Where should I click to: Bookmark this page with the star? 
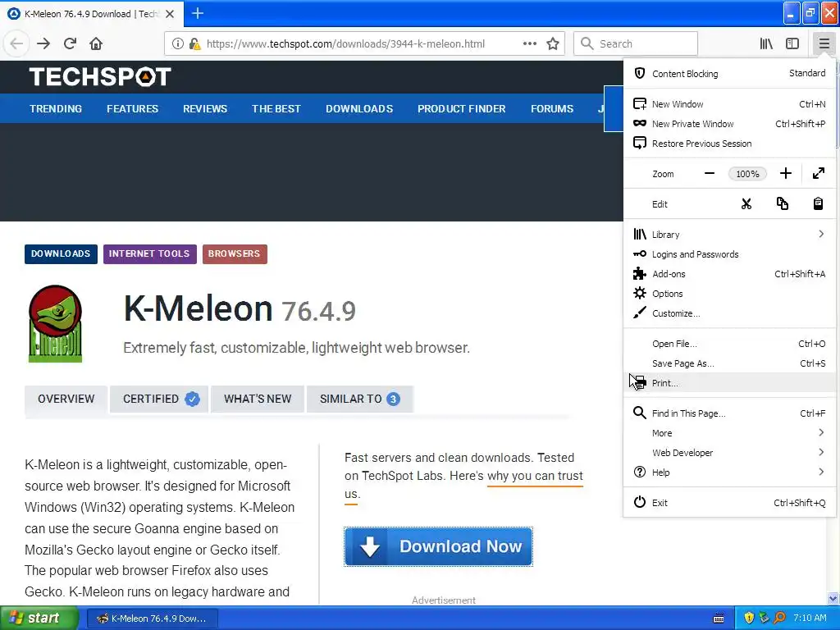553,43
